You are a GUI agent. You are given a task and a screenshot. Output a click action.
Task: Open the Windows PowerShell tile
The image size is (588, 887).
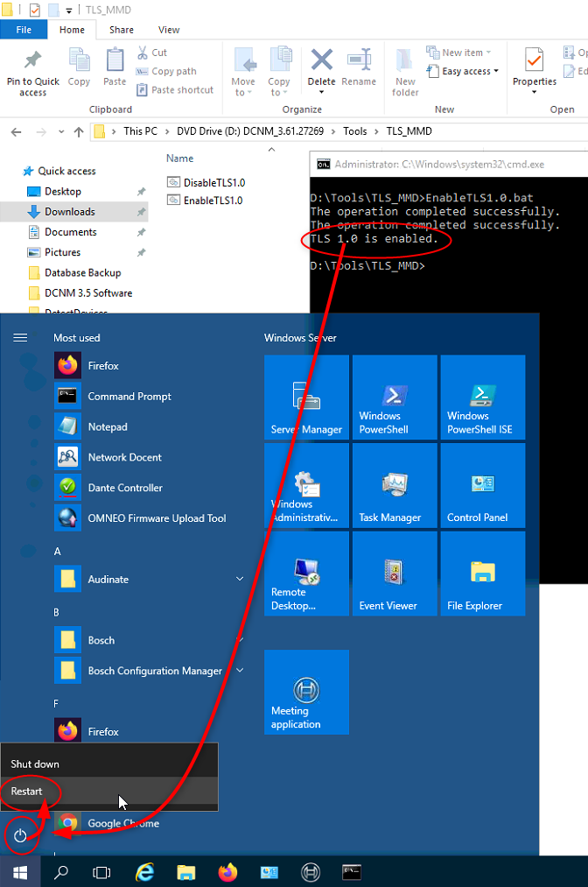click(395, 398)
